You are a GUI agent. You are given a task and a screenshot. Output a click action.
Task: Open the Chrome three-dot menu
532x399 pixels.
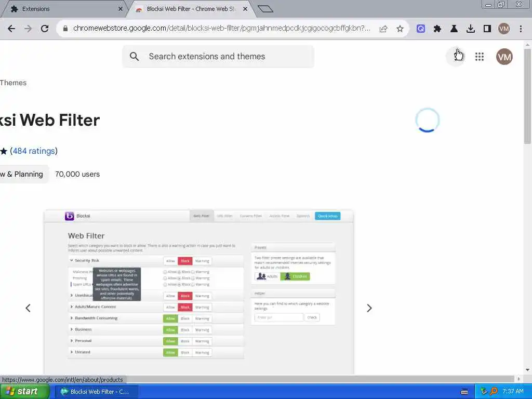pyautogui.click(x=521, y=29)
